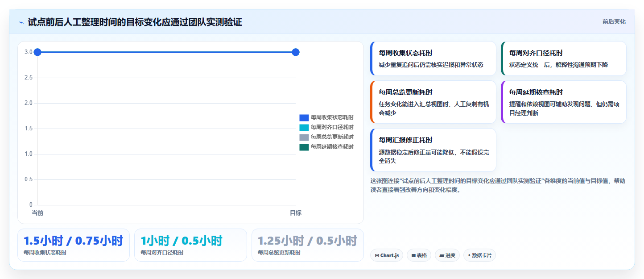This screenshot has width=644, height=279.
Task: Toggle the 每周总览更新耗时 legend swatch
Action: click(x=304, y=137)
